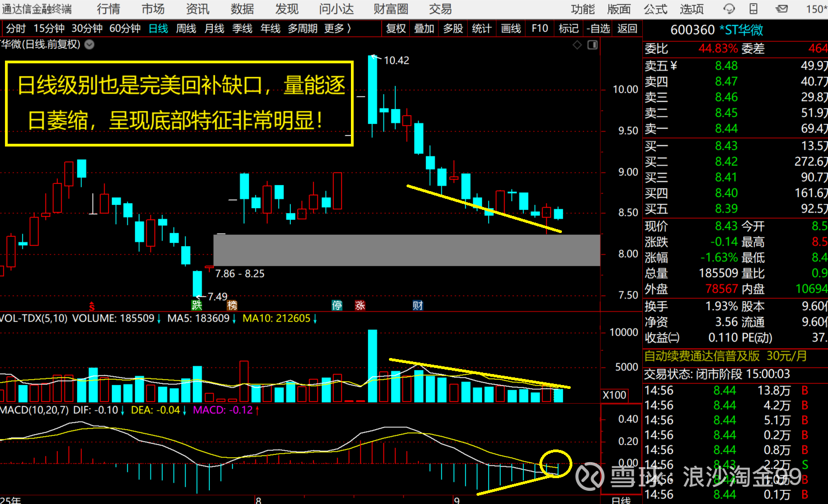This screenshot has height=504, width=828.
Task: Click the 7.49 low price label
Action: pos(218,296)
